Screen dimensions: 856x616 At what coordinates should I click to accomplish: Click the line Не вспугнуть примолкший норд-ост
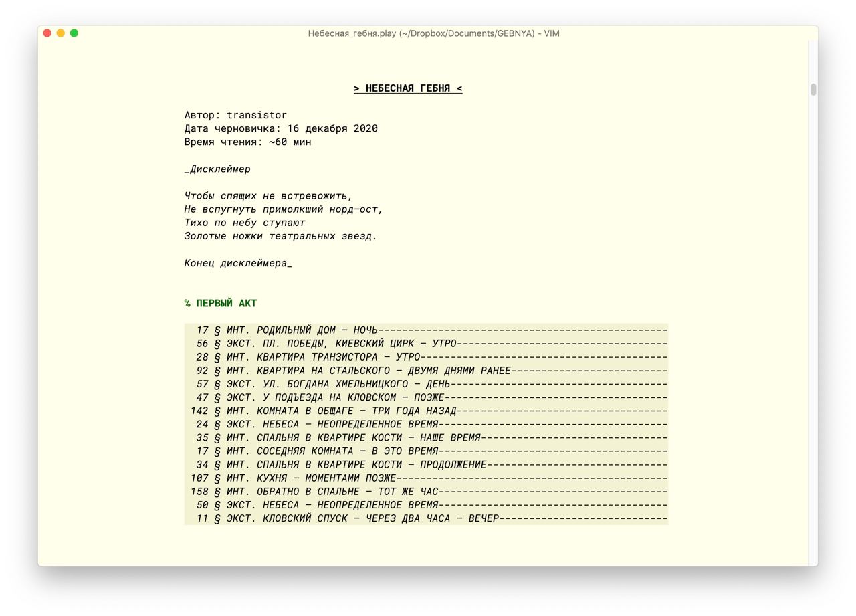284,209
